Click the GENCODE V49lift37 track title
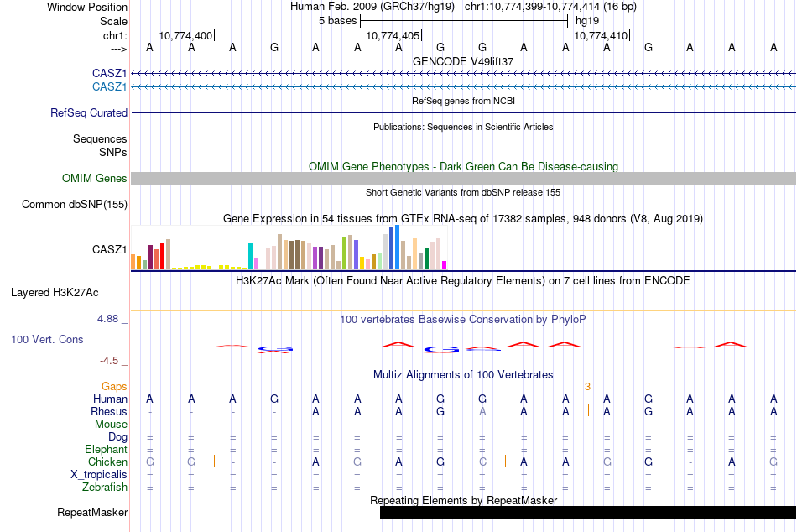The height and width of the screenshot is (532, 797). 463,61
